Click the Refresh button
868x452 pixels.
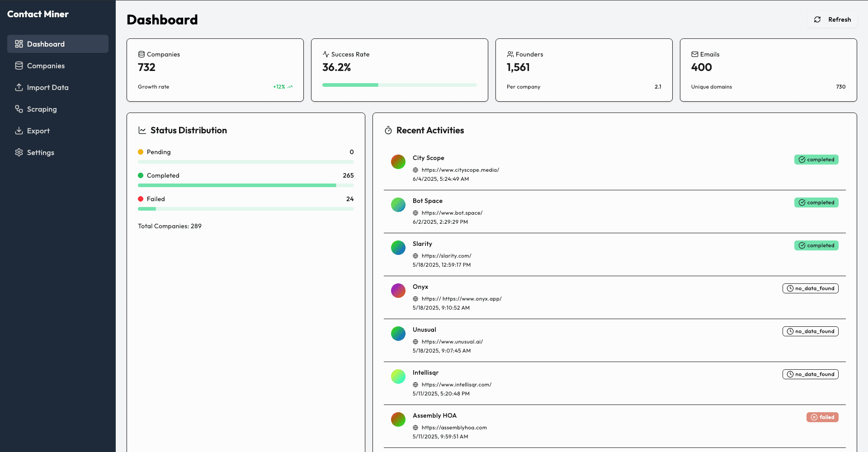[832, 19]
